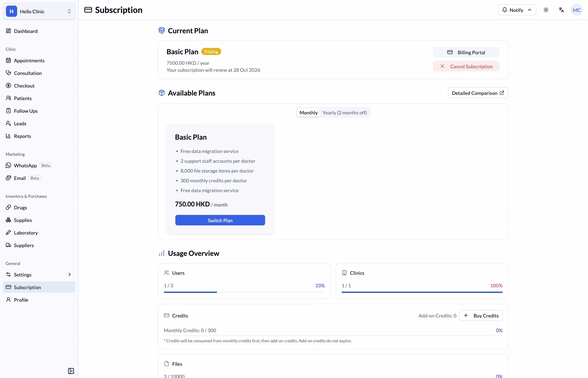Open Profile page in sidebar
The image size is (588, 378).
pos(39,300)
